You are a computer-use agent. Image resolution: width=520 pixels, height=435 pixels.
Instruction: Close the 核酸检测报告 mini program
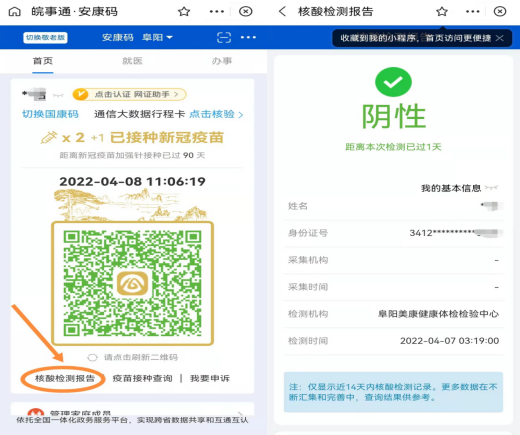pos(500,12)
